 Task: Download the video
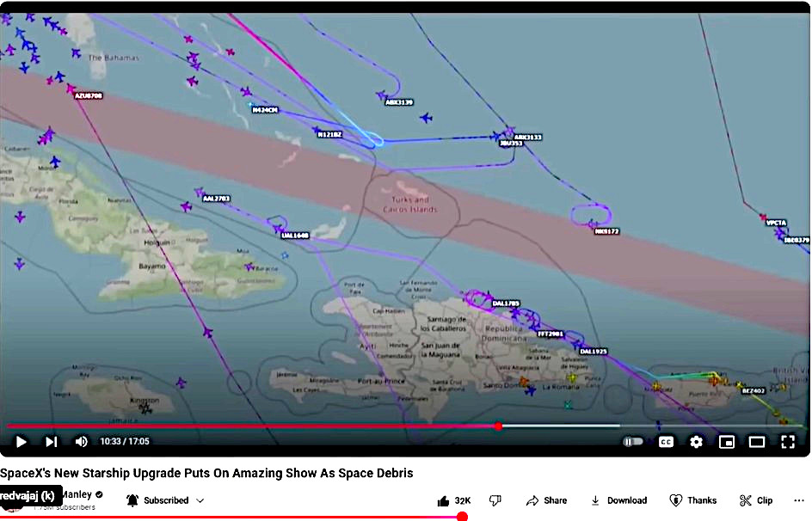pyautogui.click(x=618, y=501)
